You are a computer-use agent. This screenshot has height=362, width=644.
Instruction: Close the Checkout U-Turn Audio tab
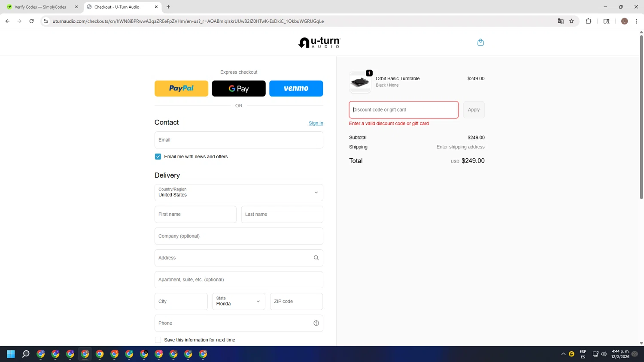[x=156, y=7]
